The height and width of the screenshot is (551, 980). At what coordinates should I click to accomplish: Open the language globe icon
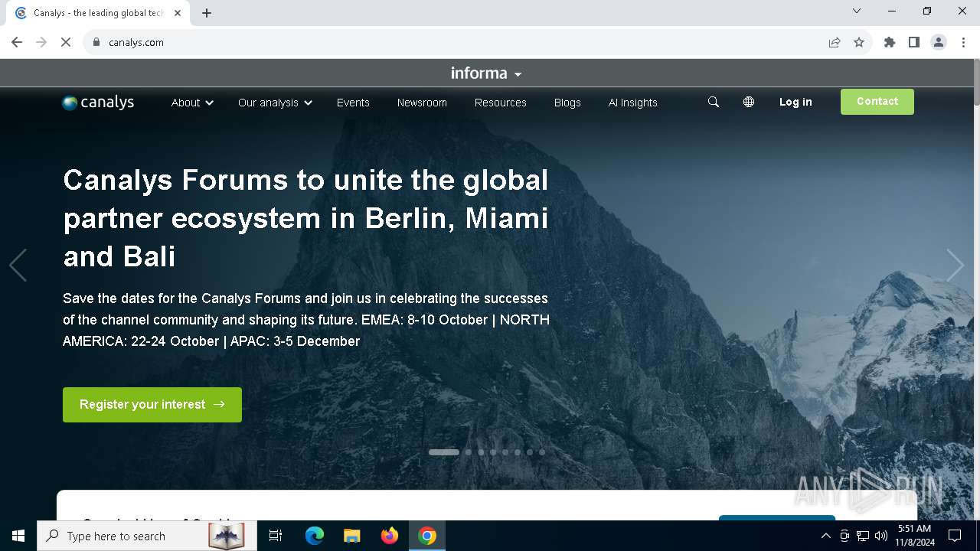[x=749, y=102]
